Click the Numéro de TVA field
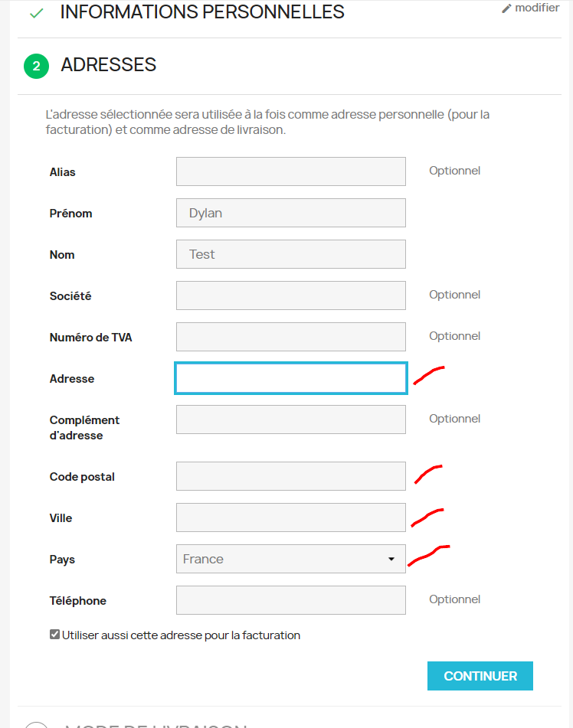 pyautogui.click(x=290, y=337)
